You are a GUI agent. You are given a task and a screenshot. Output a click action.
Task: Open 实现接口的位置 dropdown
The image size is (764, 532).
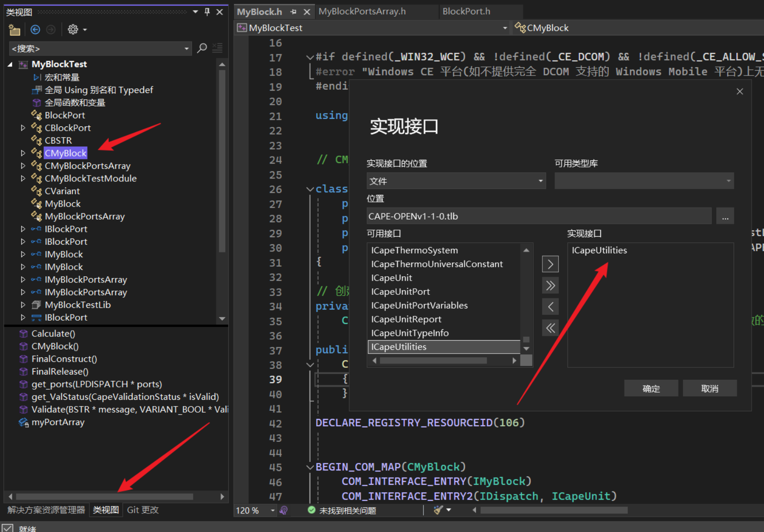(x=456, y=181)
